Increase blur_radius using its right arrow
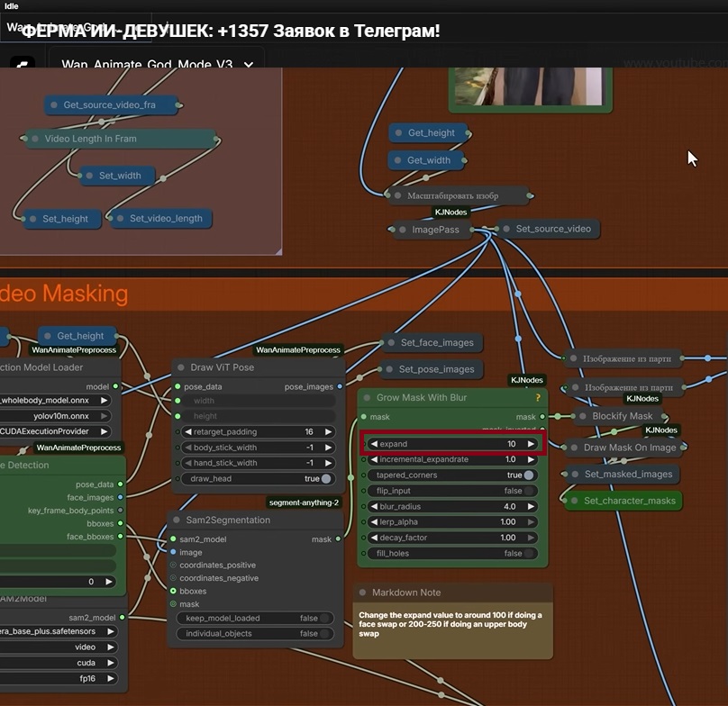The width and height of the screenshot is (728, 706). 531,506
